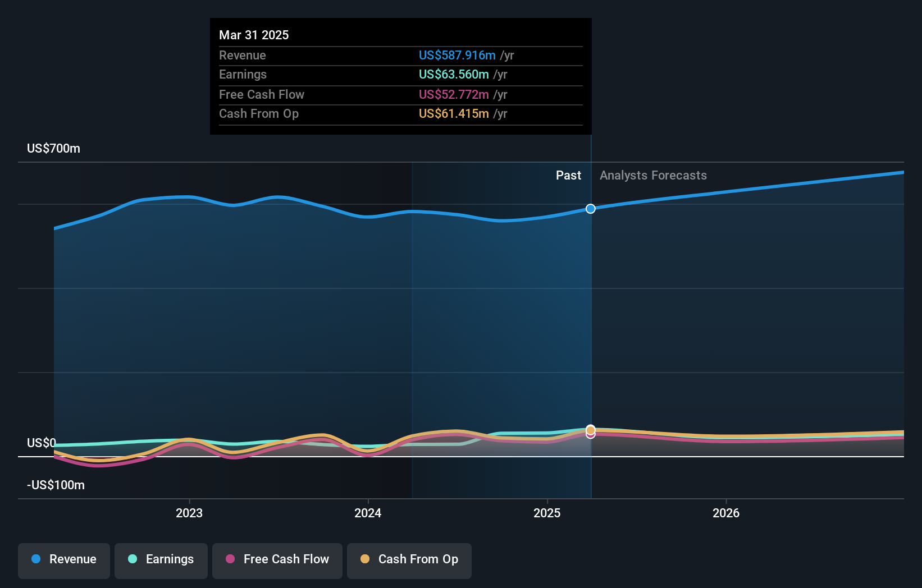Click the US$0 axis label
The width and height of the screenshot is (922, 588).
[42, 443]
